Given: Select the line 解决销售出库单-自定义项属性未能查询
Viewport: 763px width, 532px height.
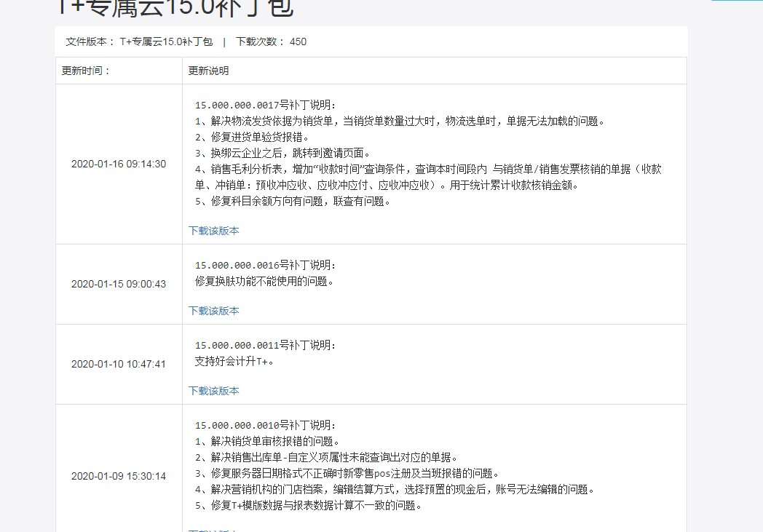Looking at the screenshot, I should (326, 458).
